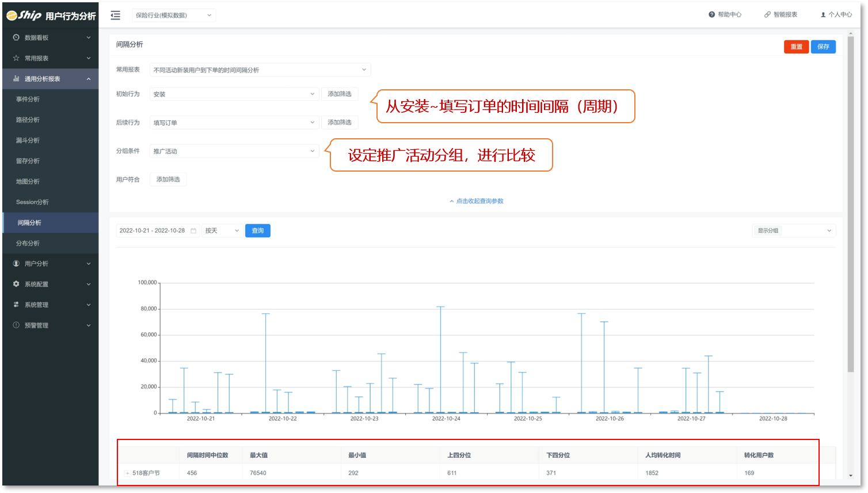Open 个人中心 user icon

823,14
